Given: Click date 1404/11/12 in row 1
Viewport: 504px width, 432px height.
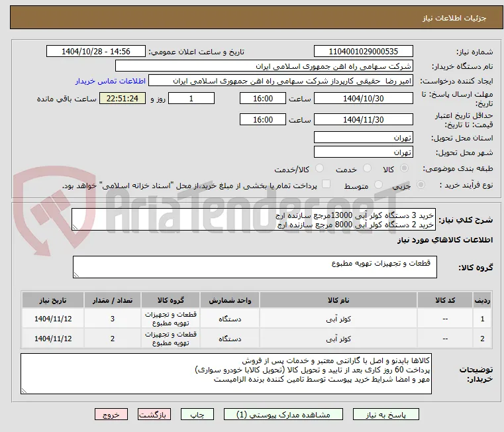Looking at the screenshot, I should pos(53,319).
